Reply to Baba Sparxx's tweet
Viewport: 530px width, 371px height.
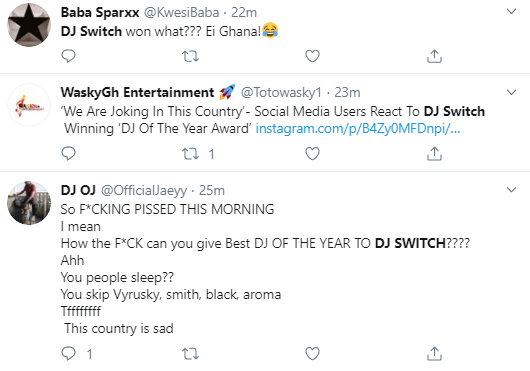pyautogui.click(x=68, y=56)
